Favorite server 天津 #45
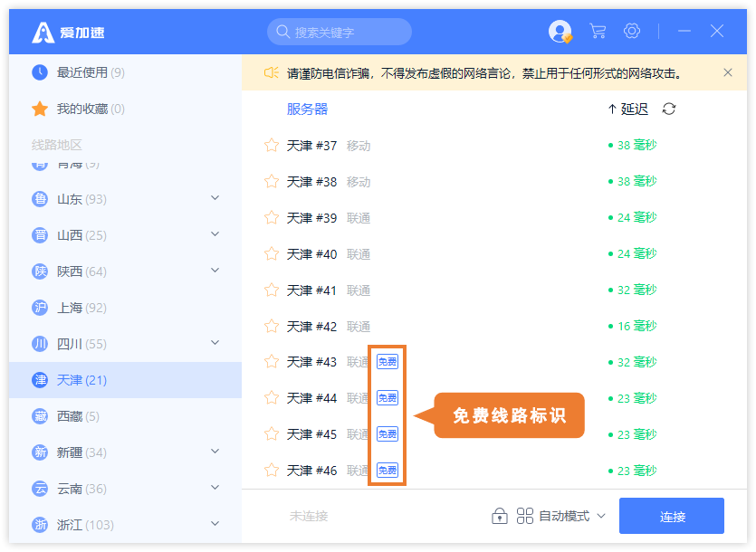This screenshot has height=552, width=756. [272, 433]
